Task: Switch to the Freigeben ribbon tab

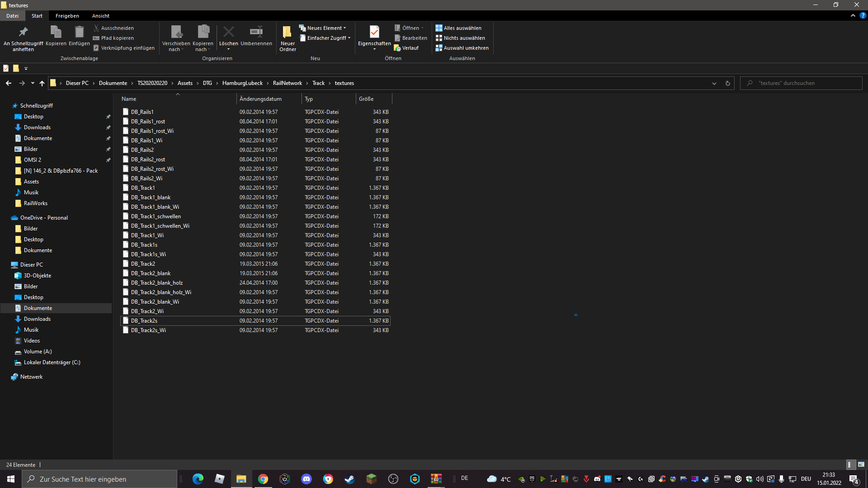Action: pos(67,16)
